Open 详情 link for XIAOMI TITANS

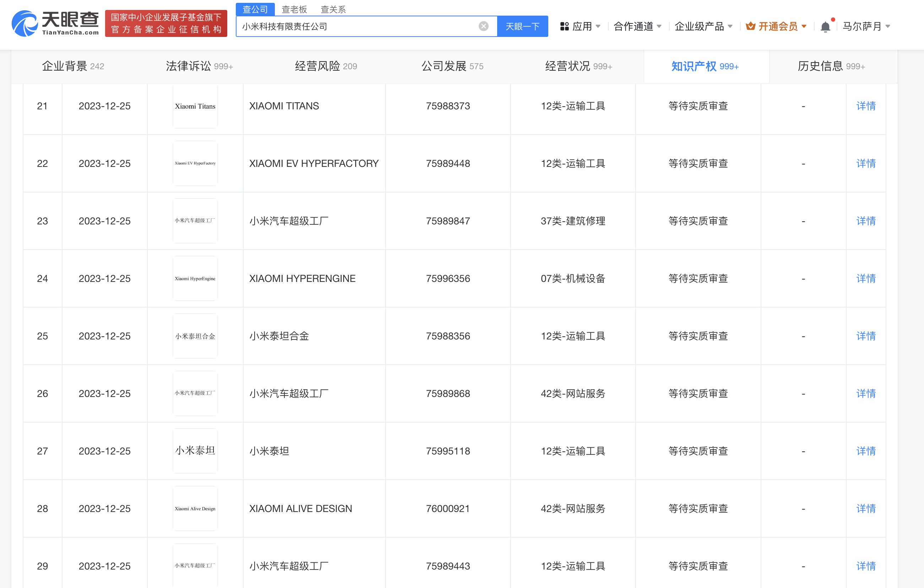(x=865, y=106)
